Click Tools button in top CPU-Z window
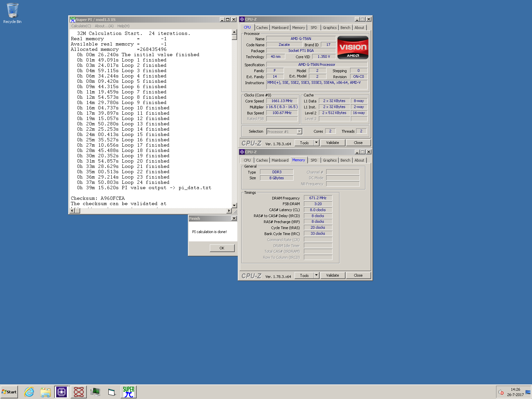 304,143
